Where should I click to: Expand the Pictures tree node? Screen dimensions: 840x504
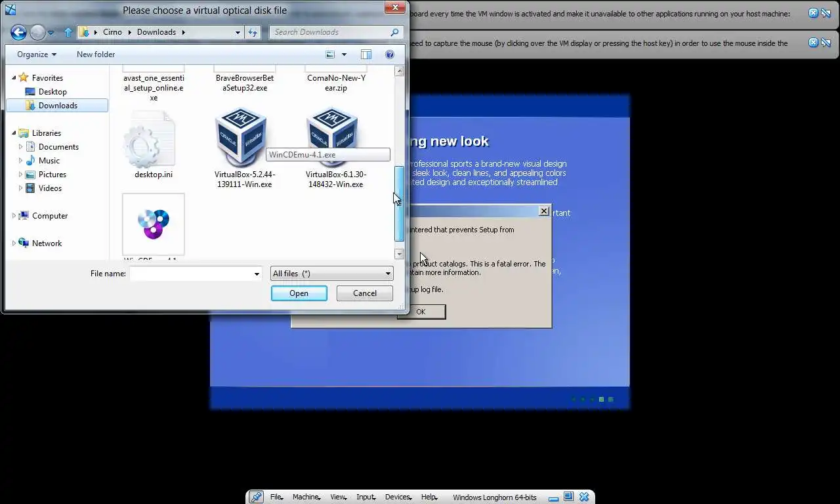[20, 174]
